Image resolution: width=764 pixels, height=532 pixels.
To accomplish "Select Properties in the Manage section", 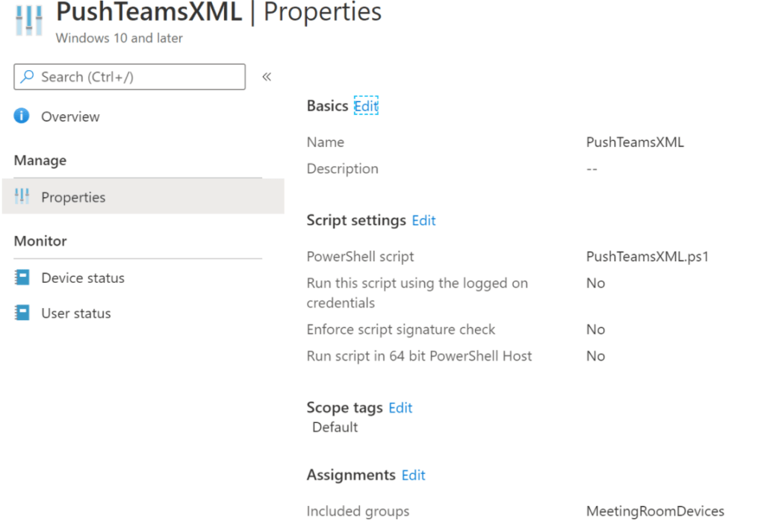I will pyautogui.click(x=73, y=197).
